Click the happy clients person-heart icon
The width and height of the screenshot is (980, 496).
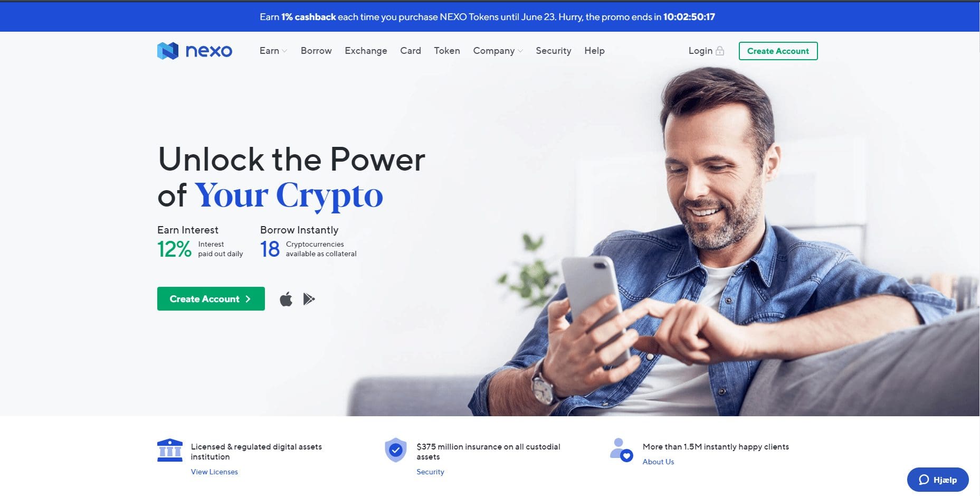click(621, 450)
